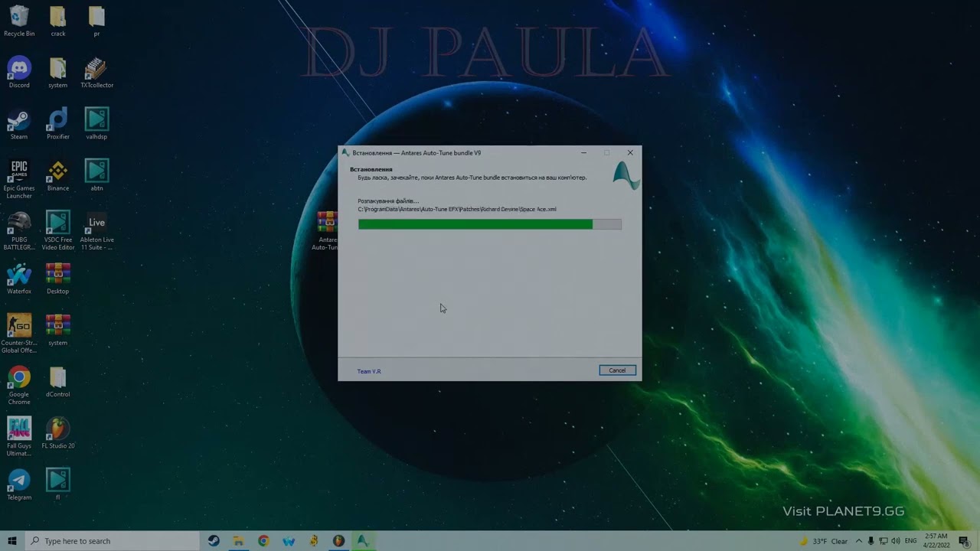Open Antares Auto-Tune archive on desktop
This screenshot has width=980, height=551.
tap(327, 230)
